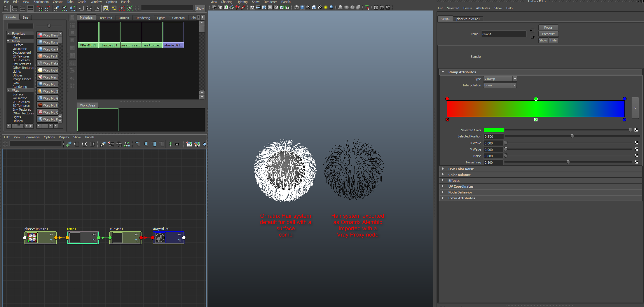The width and height of the screenshot is (644, 307).
Task: Open the ramp Type dropdown
Action: click(500, 79)
